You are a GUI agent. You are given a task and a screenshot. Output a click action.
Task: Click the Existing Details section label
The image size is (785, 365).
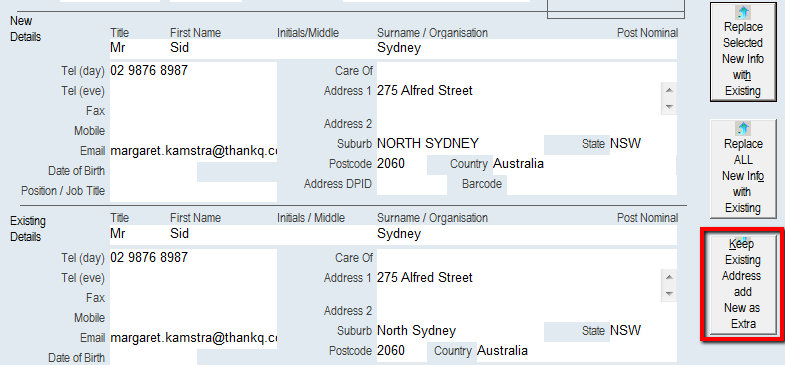(x=28, y=229)
